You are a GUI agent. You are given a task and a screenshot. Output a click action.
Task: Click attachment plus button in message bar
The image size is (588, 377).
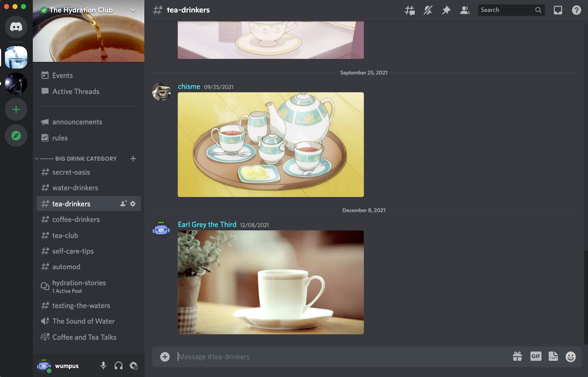(165, 357)
